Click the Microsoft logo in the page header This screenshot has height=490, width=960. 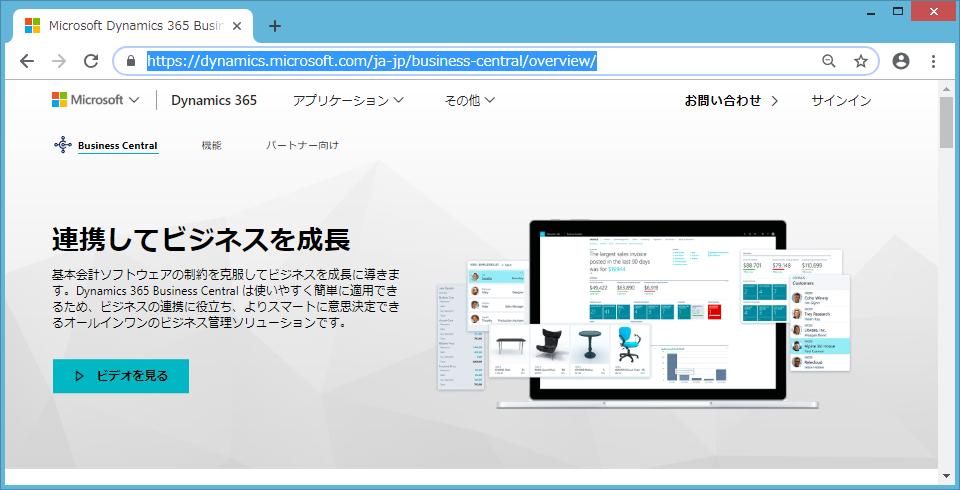88,100
